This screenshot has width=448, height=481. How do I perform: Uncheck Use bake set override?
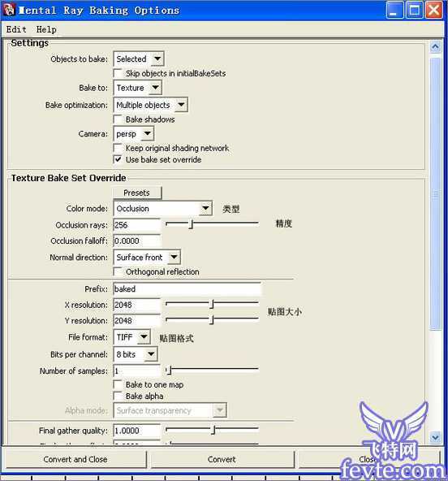click(118, 159)
